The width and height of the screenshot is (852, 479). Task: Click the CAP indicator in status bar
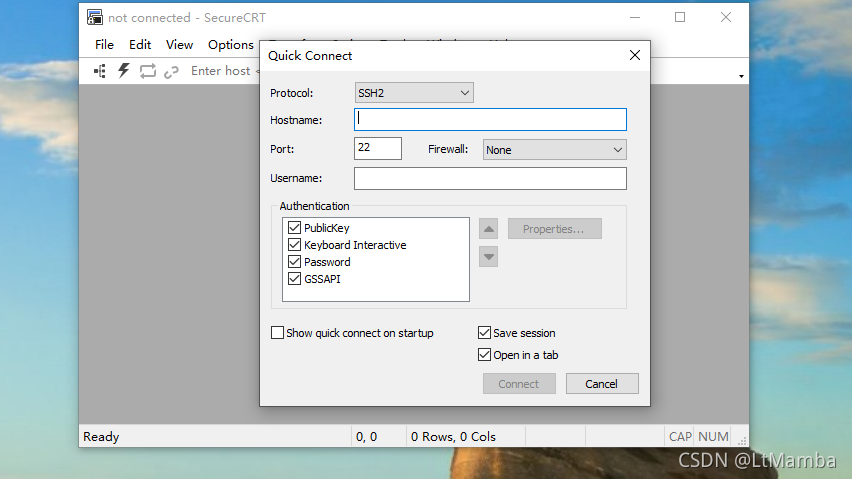[680, 436]
